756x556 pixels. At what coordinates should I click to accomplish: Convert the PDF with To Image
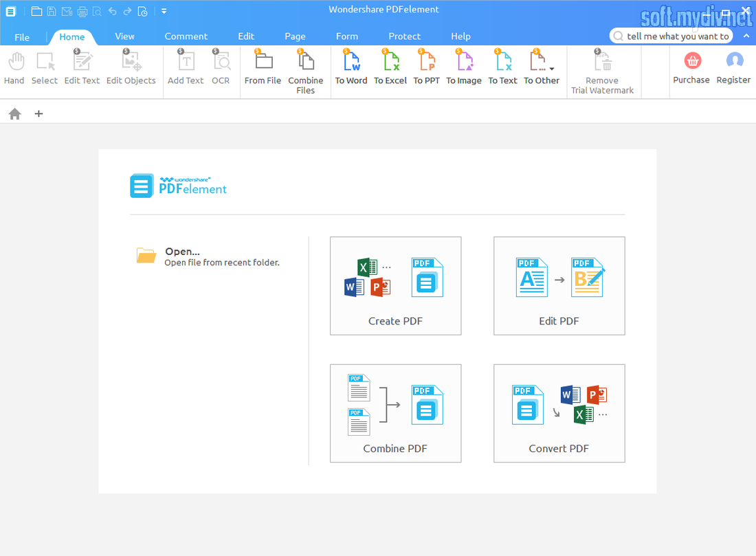(464, 68)
